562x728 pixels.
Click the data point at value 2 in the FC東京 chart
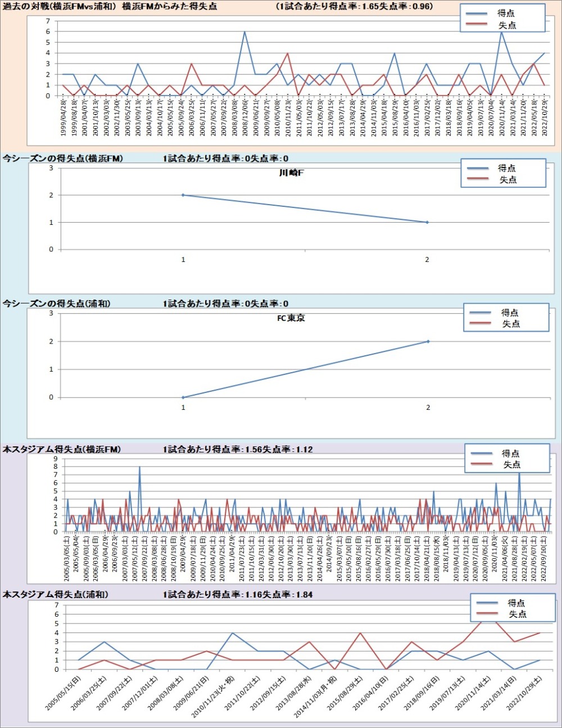[428, 341]
